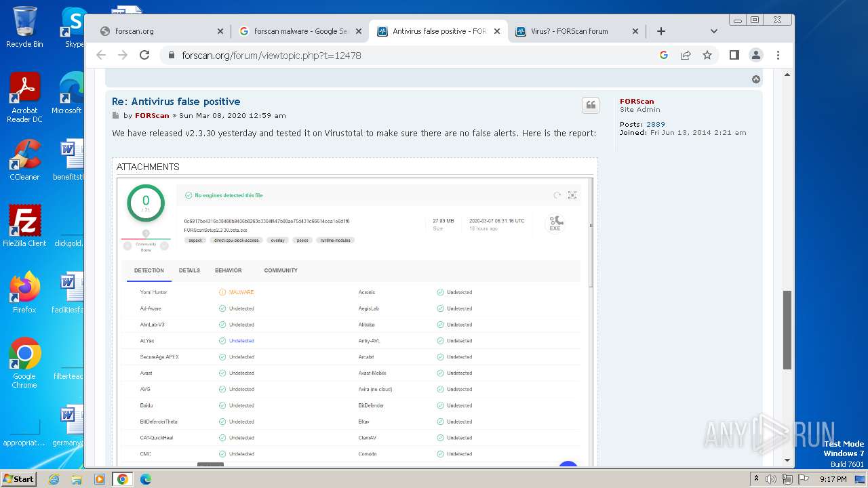Viewport: 868px width, 488px height.
Task: Click the 'runtime-modules' tag in report
Action: (336, 240)
